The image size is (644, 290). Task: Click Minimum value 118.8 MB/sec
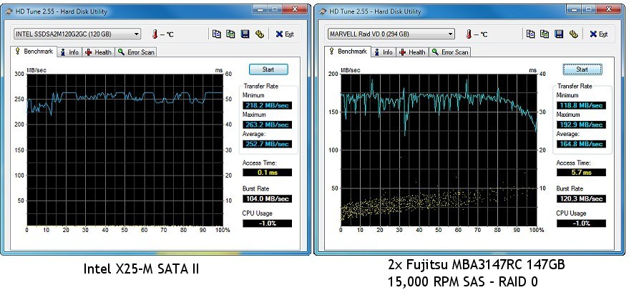[581, 105]
